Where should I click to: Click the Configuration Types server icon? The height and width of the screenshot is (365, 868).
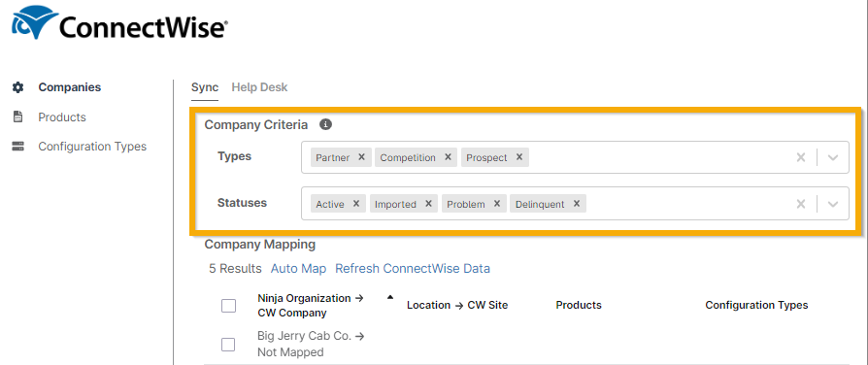click(18, 147)
